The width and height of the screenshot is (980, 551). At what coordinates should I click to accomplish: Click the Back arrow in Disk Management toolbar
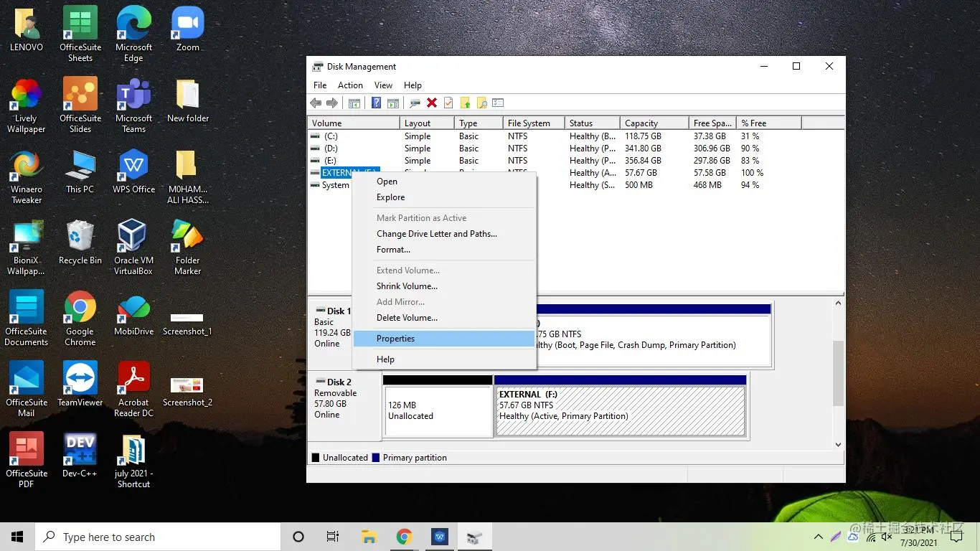coord(316,103)
